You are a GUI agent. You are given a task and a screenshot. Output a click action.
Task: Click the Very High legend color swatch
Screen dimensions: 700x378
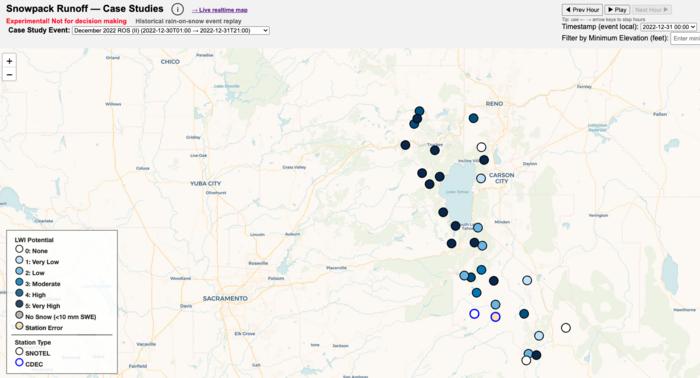(19, 304)
